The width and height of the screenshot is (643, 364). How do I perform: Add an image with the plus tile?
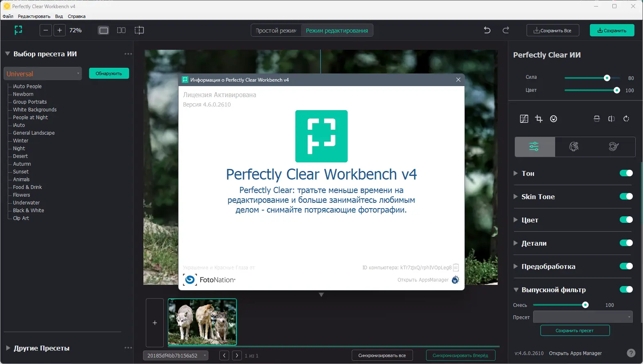tap(155, 323)
